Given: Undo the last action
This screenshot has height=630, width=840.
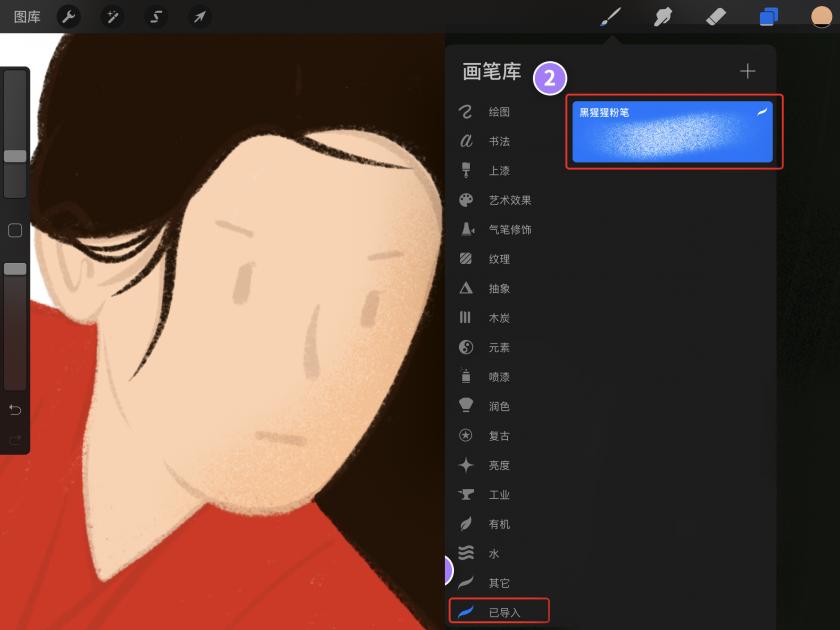Looking at the screenshot, I should 15,410.
